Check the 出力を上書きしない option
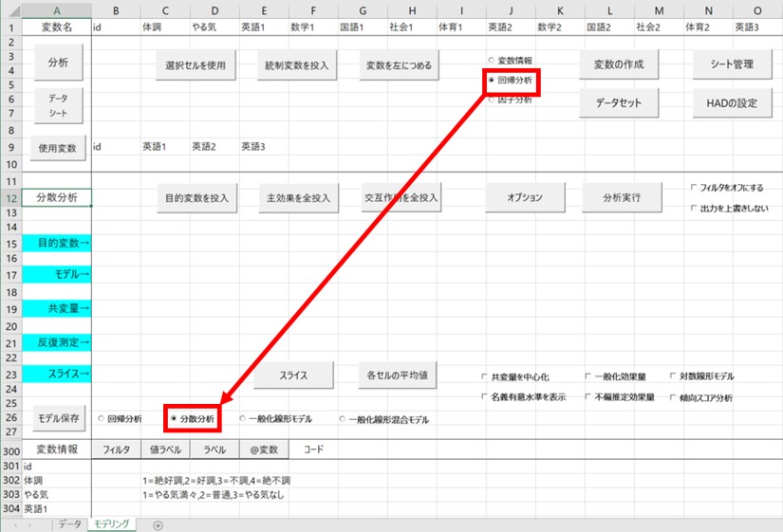Screen dimensions: 783x532 click(x=695, y=208)
